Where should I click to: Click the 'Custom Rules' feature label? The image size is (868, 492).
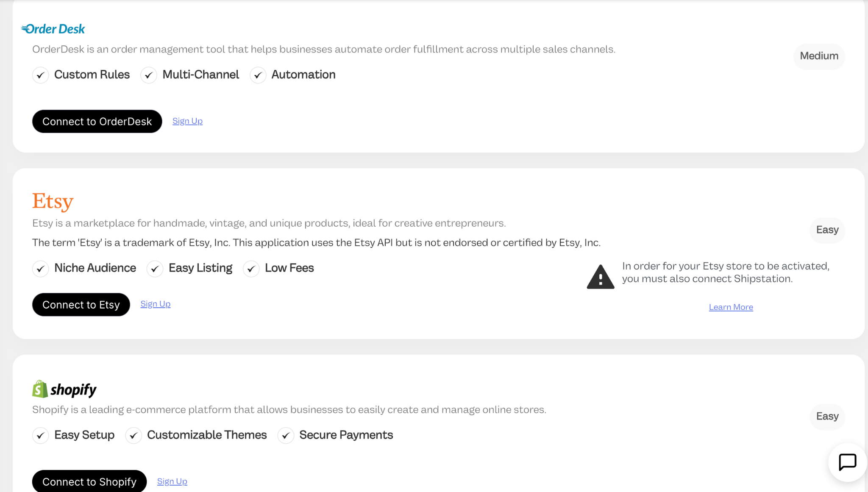point(92,75)
